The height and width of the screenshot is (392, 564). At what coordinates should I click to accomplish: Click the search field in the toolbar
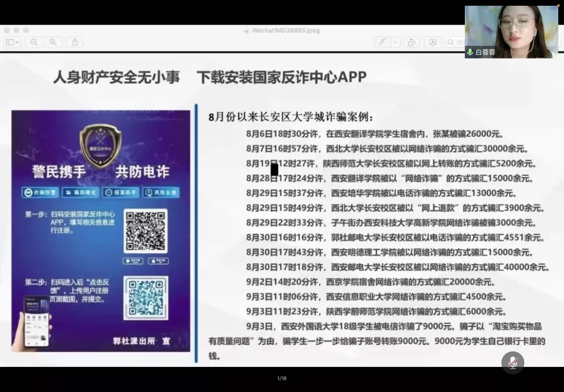[x=454, y=42]
